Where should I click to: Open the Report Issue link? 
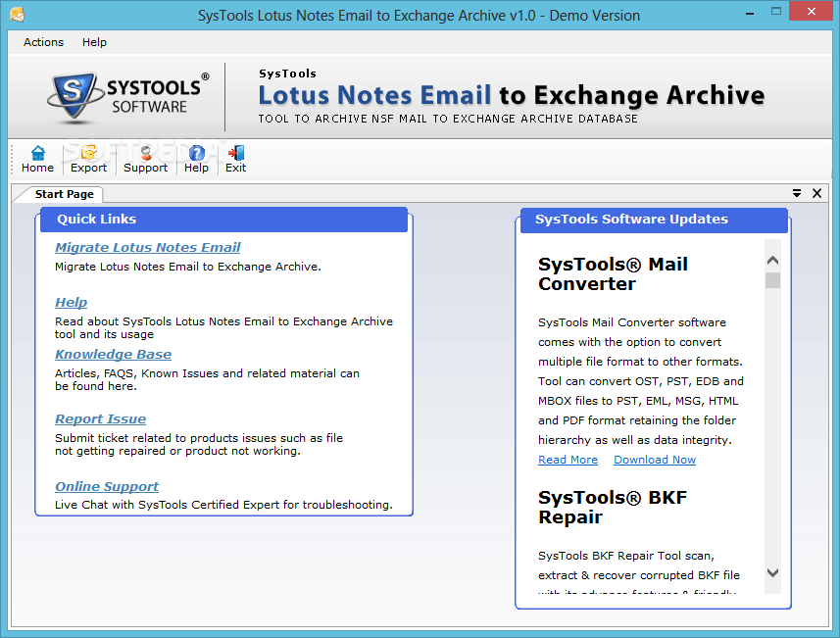click(x=100, y=418)
